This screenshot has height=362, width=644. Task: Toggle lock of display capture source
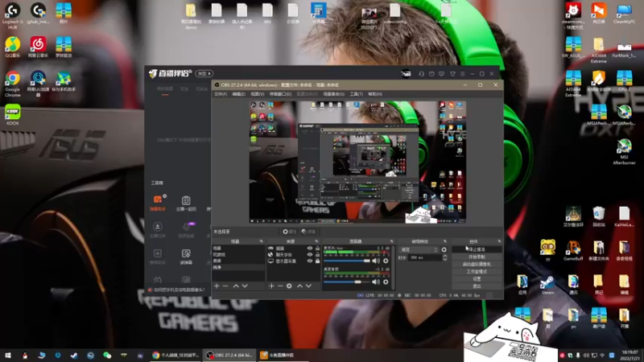click(x=317, y=261)
